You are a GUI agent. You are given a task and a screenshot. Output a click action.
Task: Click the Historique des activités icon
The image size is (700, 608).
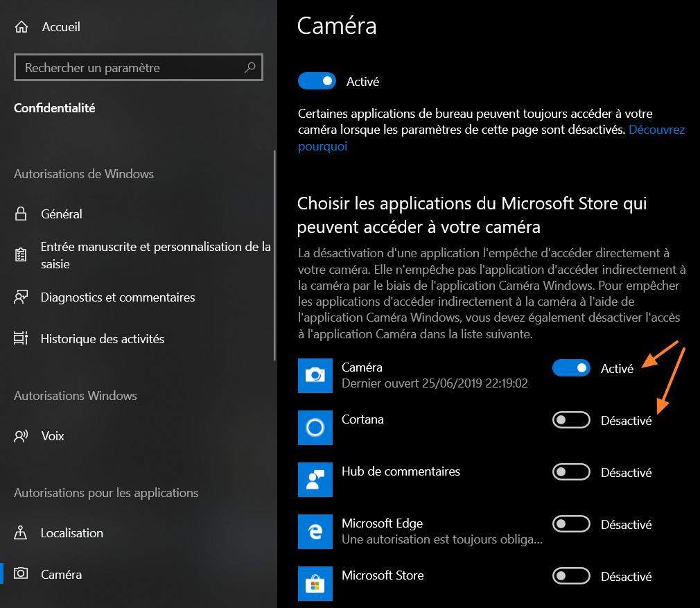pos(21,339)
